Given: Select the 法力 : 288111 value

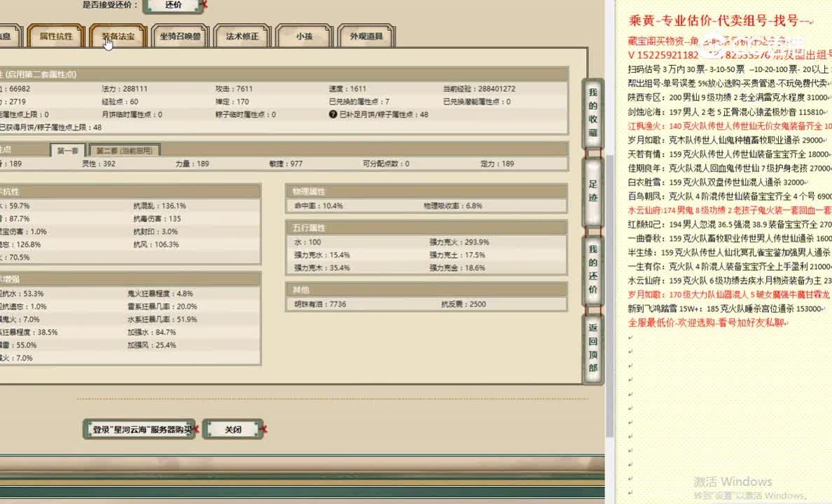Looking at the screenshot, I should (125, 89).
